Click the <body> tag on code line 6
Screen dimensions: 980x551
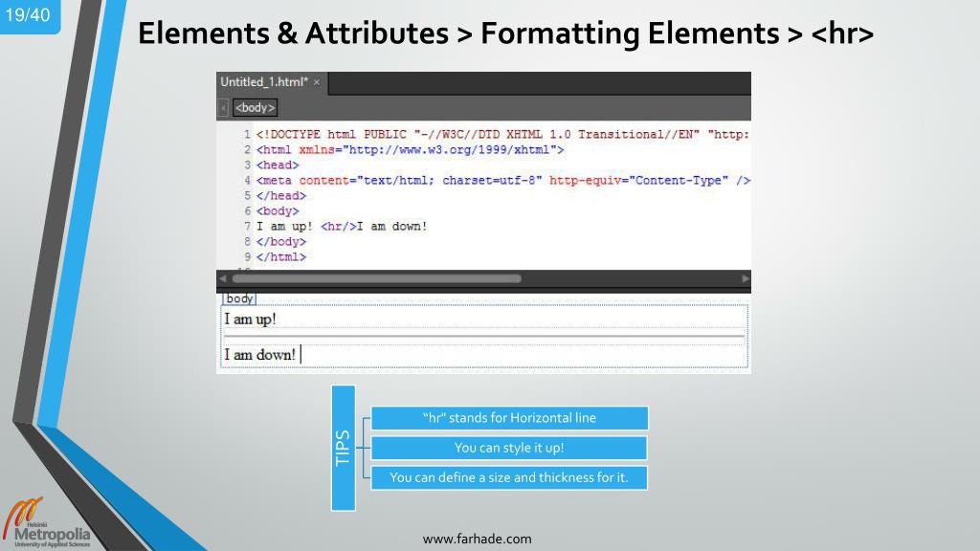pyautogui.click(x=278, y=211)
